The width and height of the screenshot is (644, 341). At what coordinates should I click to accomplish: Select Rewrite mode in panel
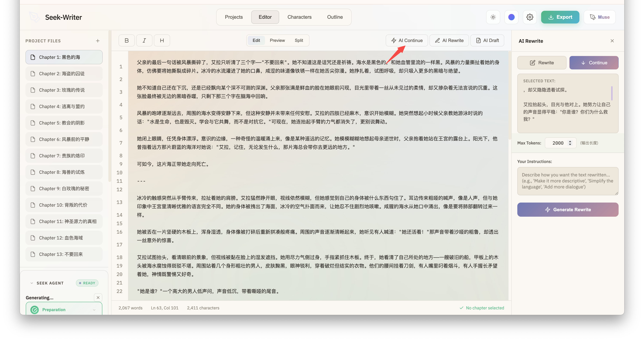[542, 63]
